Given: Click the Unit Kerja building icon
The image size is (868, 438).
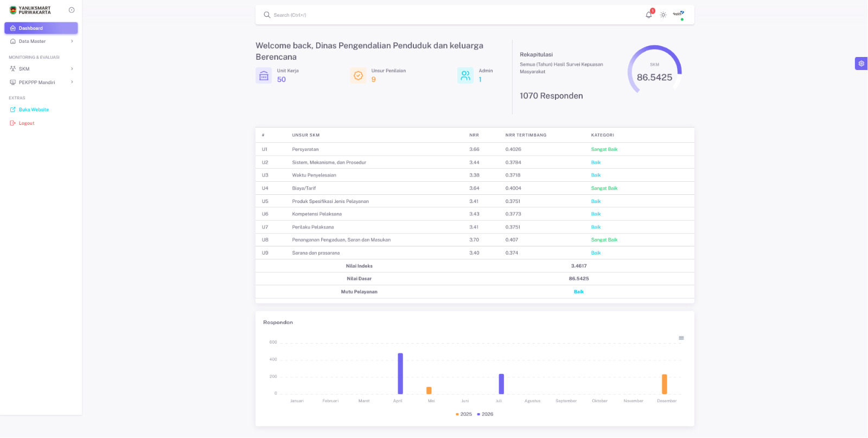Looking at the screenshot, I should tap(264, 75).
